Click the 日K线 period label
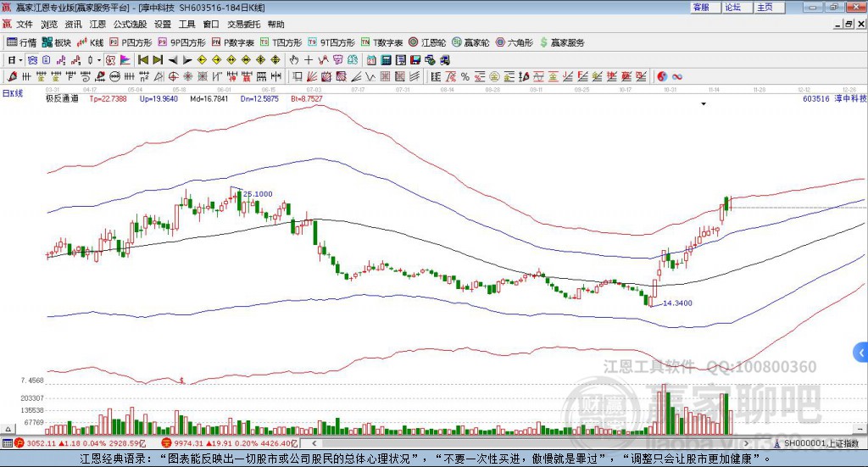 pyautogui.click(x=12, y=93)
